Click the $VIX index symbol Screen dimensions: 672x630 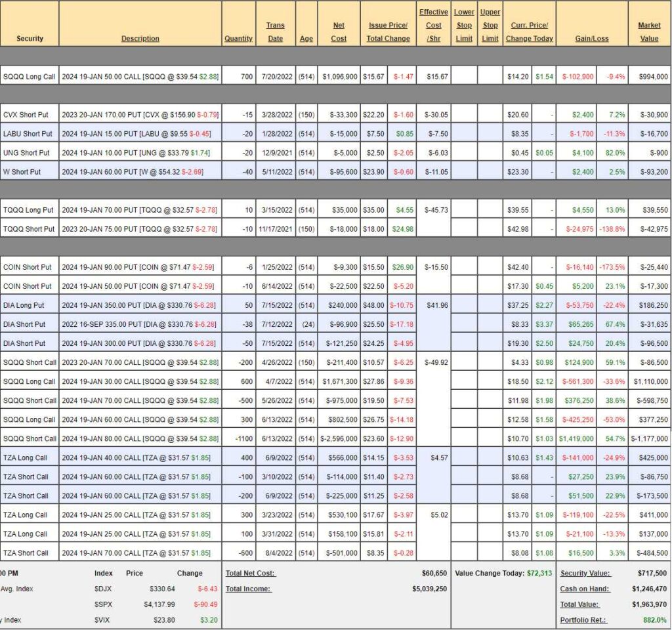point(103,620)
